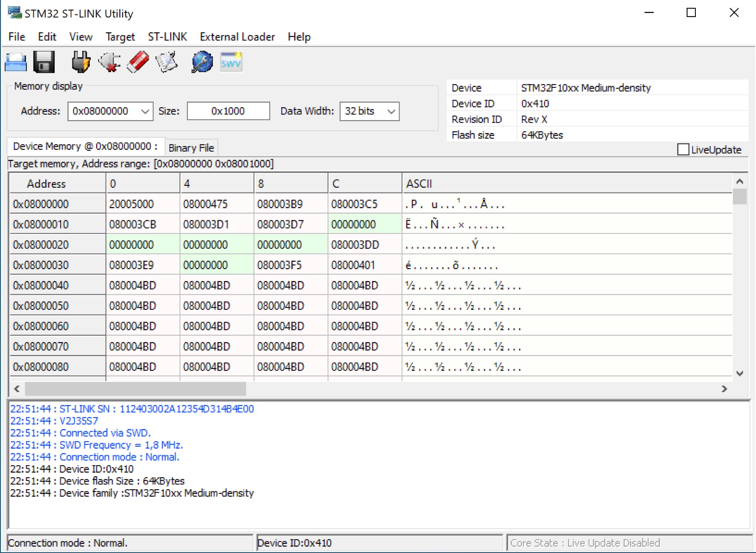Screen dimensions: 756x553
Task: Enable the LiveUpdate checkbox
Action: [683, 150]
